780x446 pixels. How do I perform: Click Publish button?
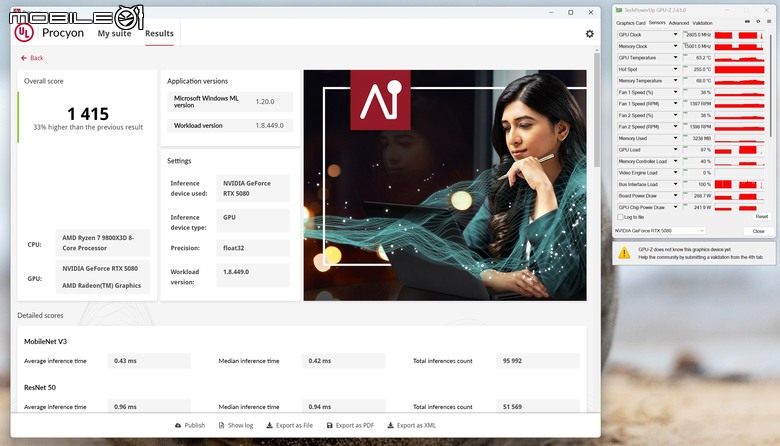click(190, 426)
